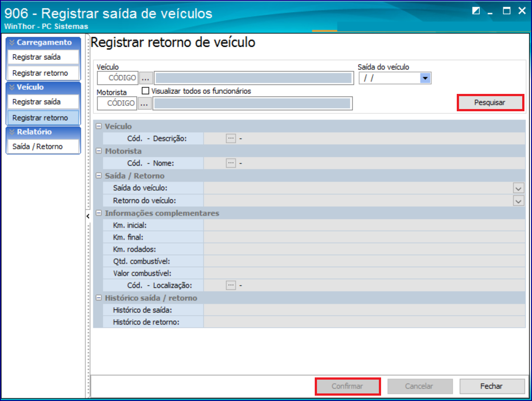
Task: Collapse the Relatório sidebar group
Action: pyautogui.click(x=44, y=132)
